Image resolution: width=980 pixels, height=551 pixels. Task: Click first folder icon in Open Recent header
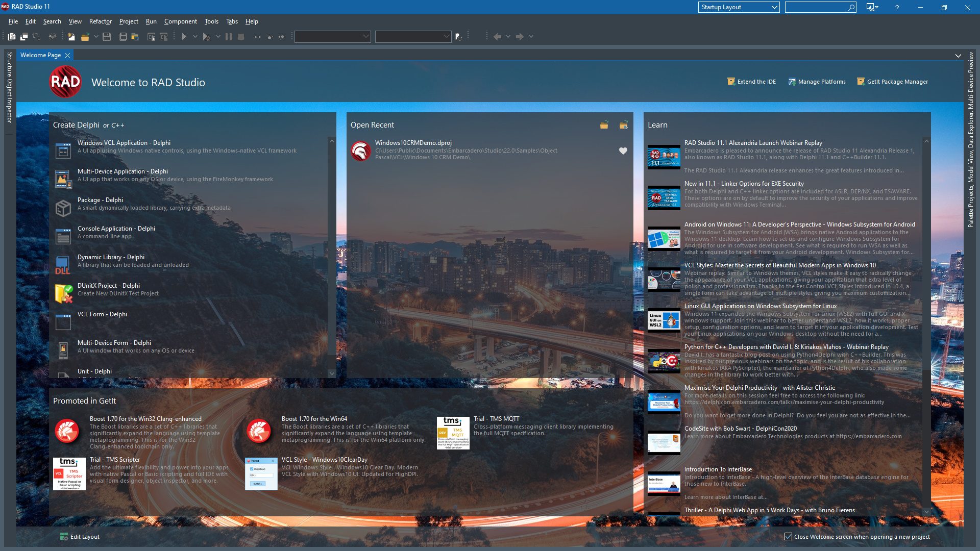click(604, 125)
